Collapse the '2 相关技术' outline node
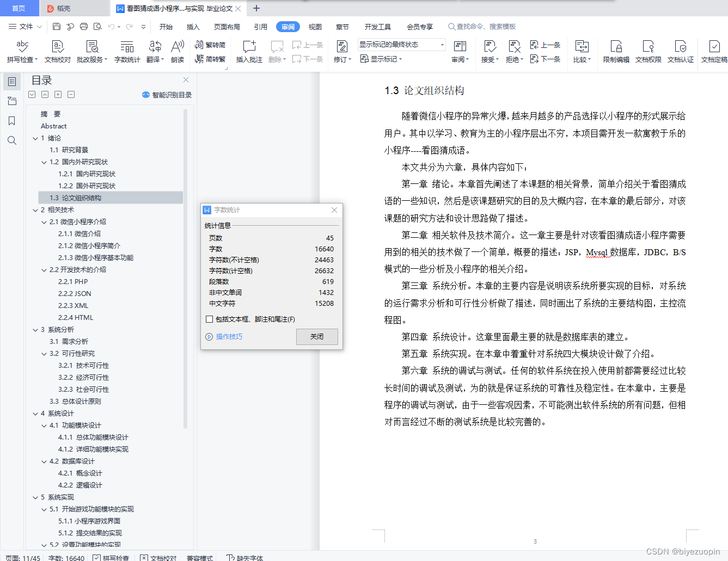This screenshot has height=561, width=728. tap(35, 210)
